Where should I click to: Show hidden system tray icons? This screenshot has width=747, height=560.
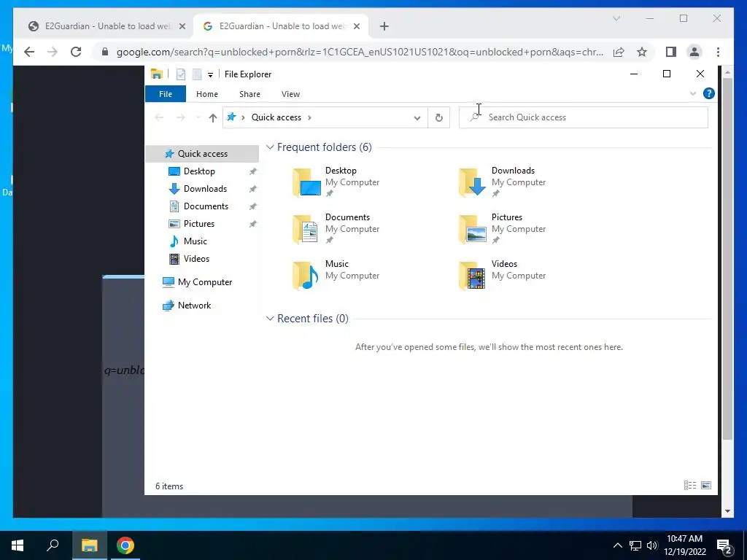click(x=617, y=545)
